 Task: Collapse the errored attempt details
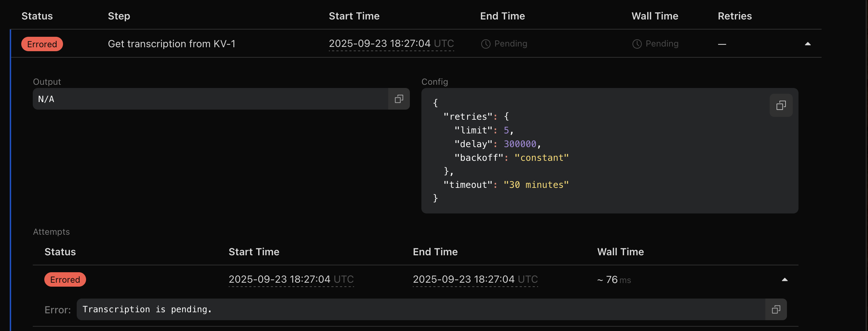784,280
